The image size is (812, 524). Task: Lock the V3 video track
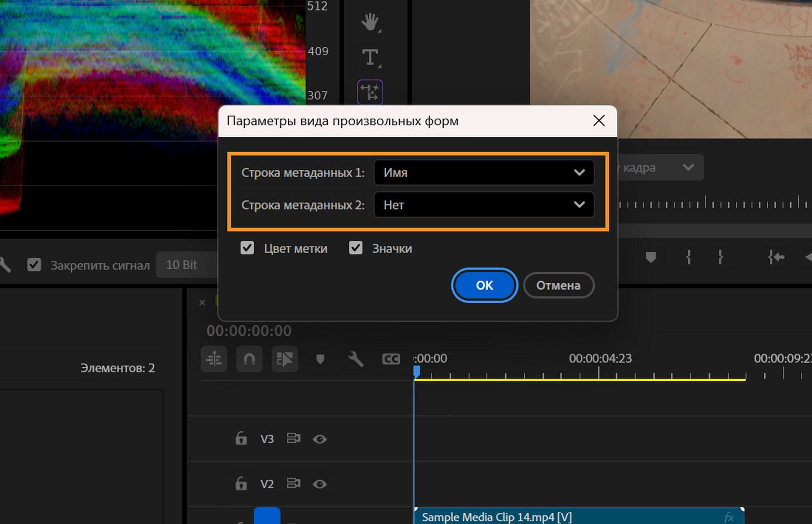241,438
